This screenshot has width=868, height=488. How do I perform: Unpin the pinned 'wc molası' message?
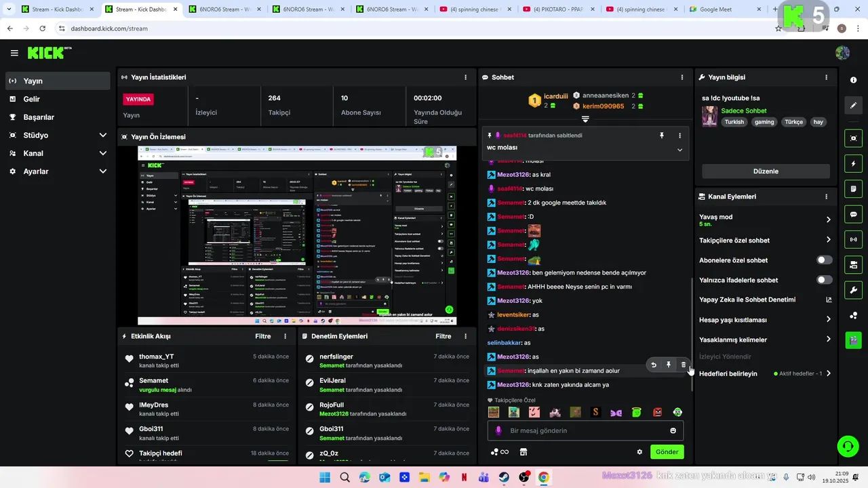[x=662, y=136]
